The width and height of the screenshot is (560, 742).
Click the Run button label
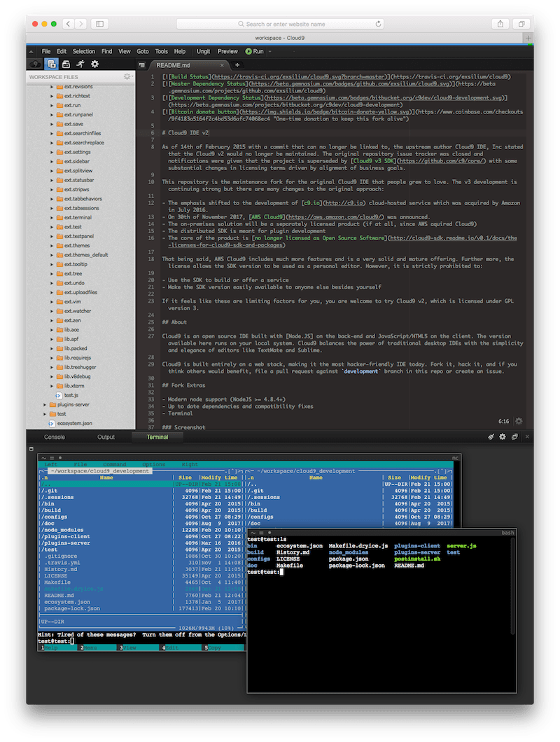(x=258, y=52)
